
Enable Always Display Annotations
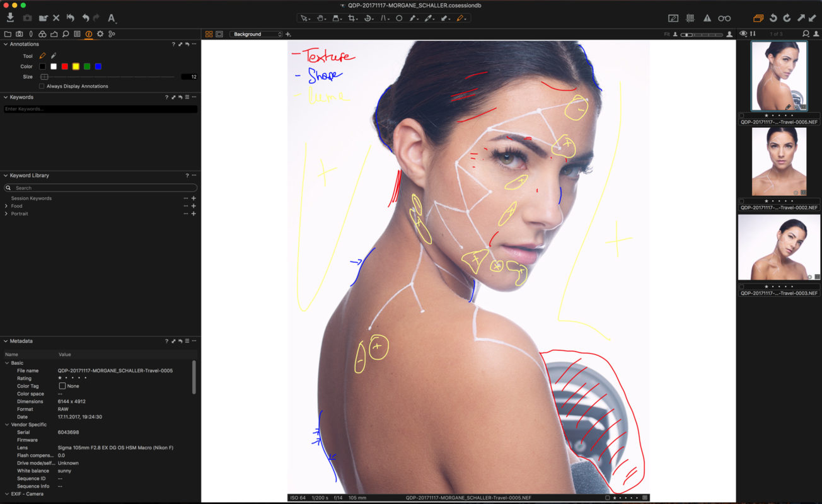(x=41, y=86)
